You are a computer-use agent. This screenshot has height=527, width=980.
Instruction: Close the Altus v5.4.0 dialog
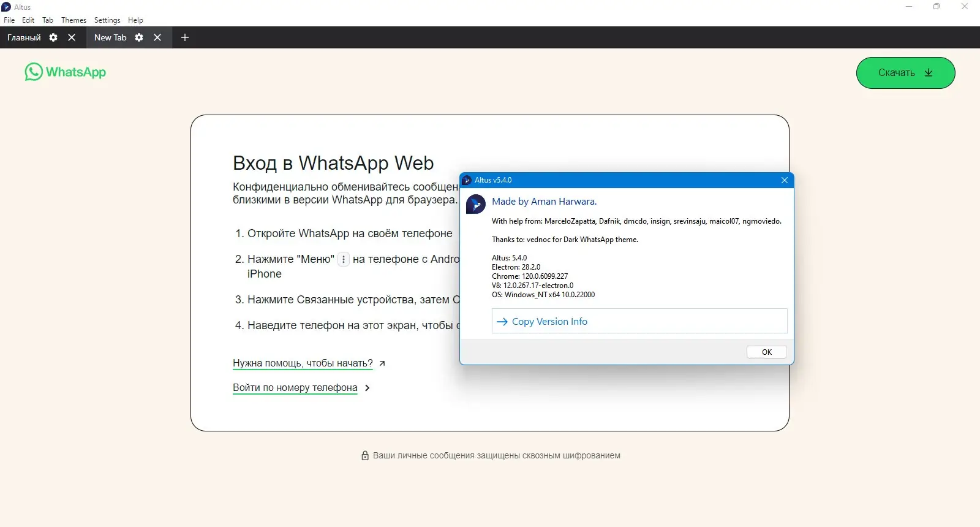coord(785,180)
